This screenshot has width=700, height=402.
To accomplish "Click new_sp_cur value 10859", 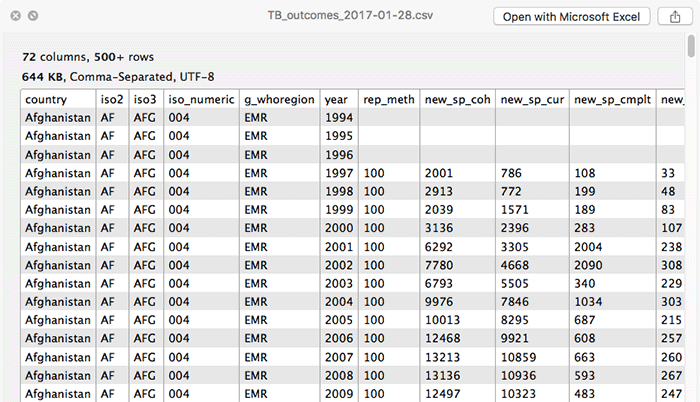I will pos(518,357).
